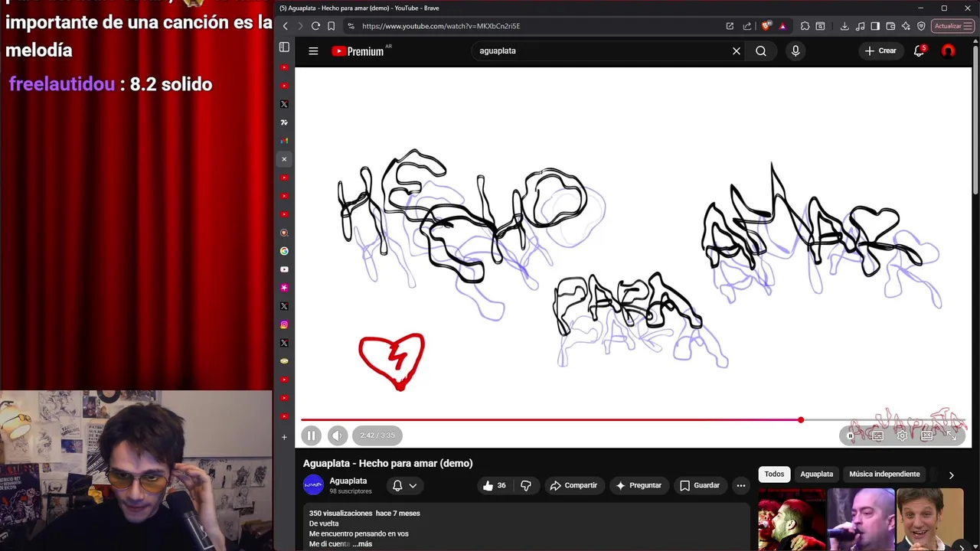Open Leo AI sparkle icon

(x=906, y=26)
